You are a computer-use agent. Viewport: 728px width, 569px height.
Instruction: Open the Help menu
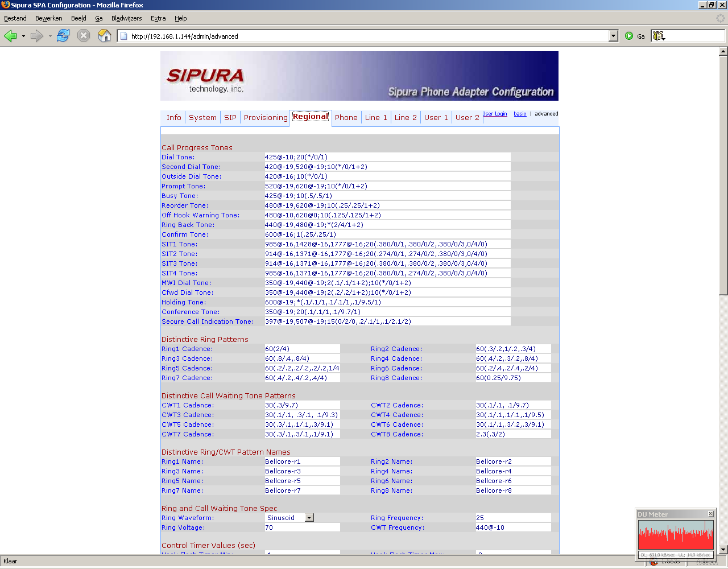tap(181, 18)
